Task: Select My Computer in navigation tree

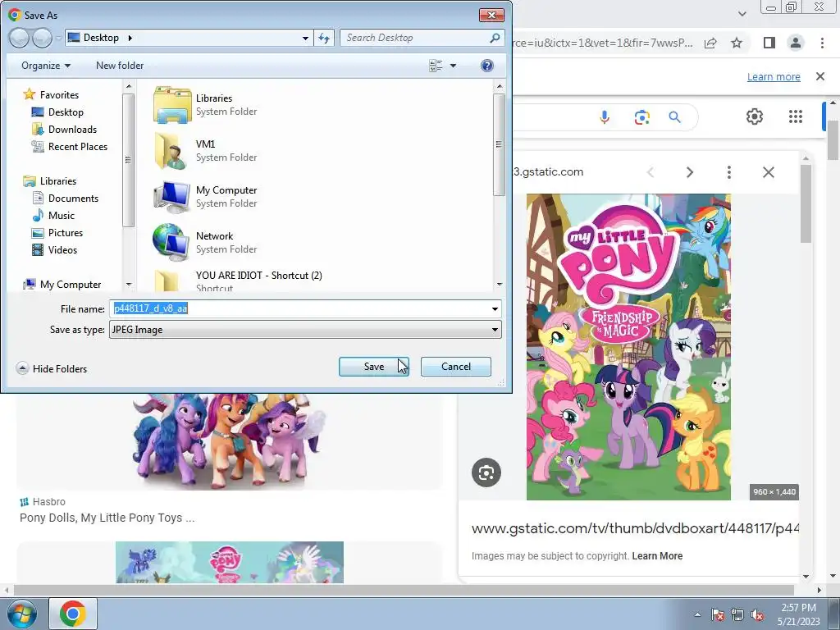Action: 62,285
